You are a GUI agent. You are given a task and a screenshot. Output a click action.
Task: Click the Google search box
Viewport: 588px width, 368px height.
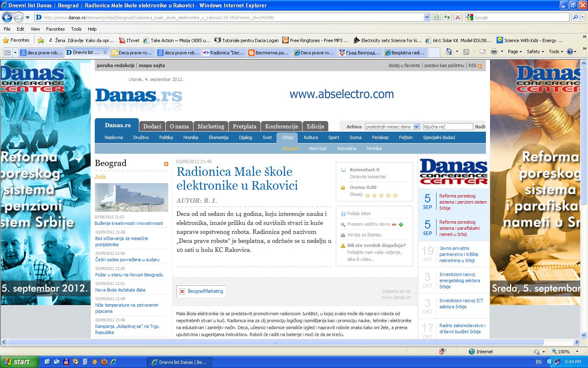(x=518, y=17)
